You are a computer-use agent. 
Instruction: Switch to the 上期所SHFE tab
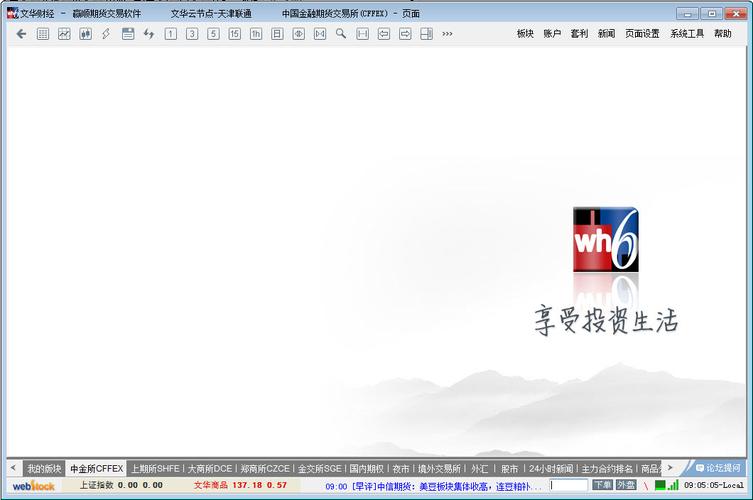(x=155, y=468)
